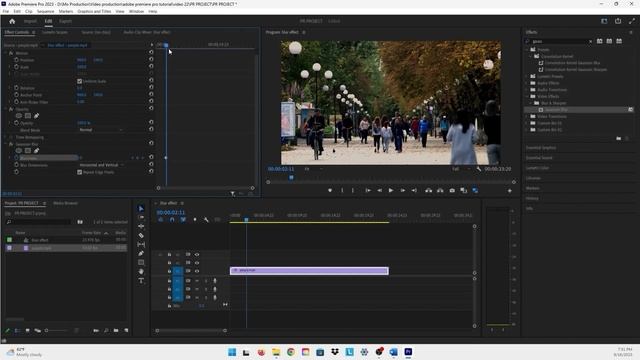Reset the Position parameter

pyautogui.click(x=151, y=60)
